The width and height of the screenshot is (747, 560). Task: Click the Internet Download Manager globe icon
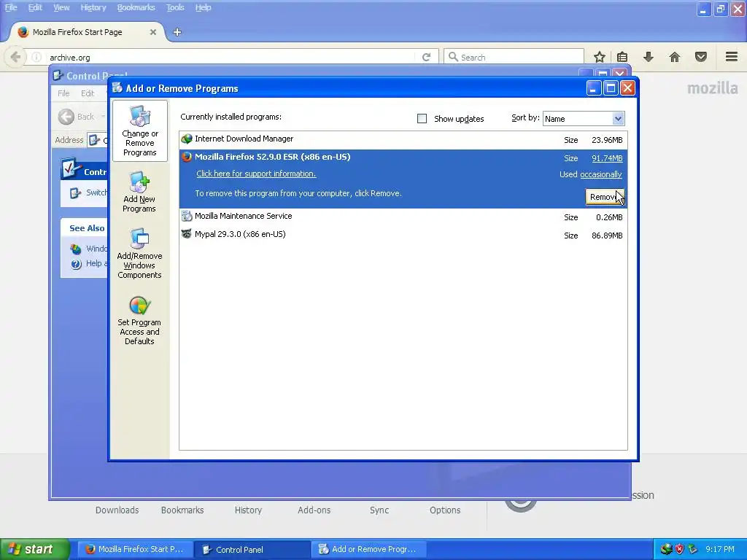187,139
